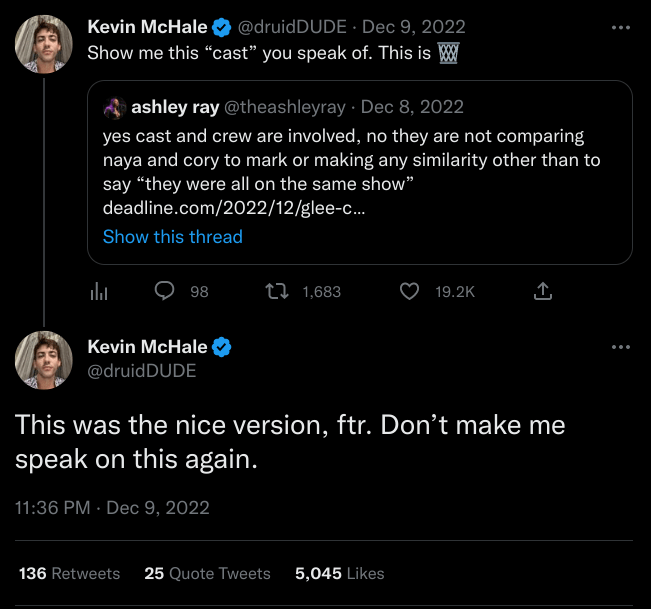Open the share upload icon

(x=543, y=291)
